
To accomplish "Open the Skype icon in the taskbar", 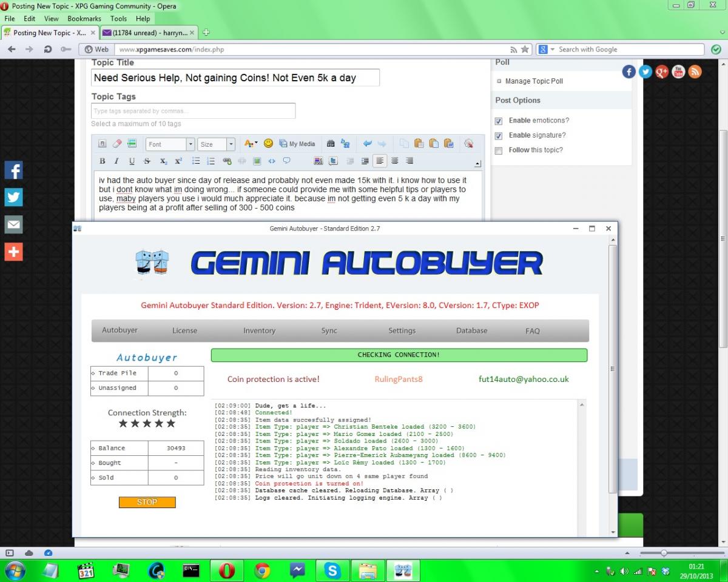I will point(332,570).
